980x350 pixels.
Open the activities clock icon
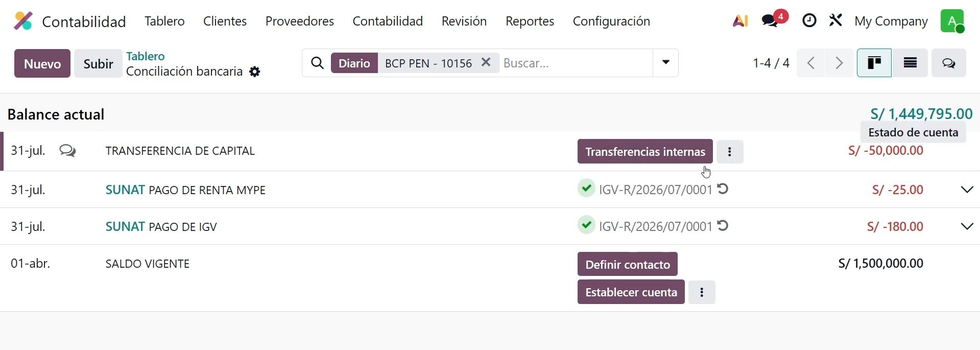tap(809, 21)
